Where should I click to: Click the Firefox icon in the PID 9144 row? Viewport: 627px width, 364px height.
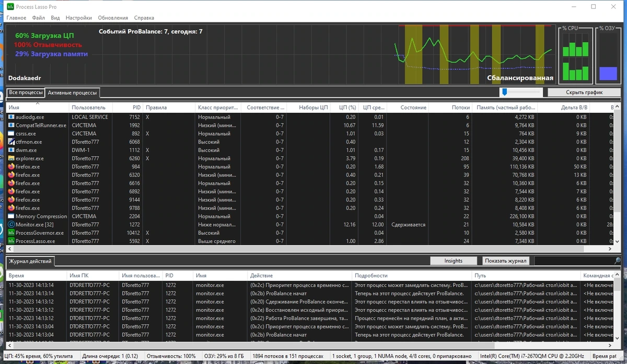tap(11, 200)
